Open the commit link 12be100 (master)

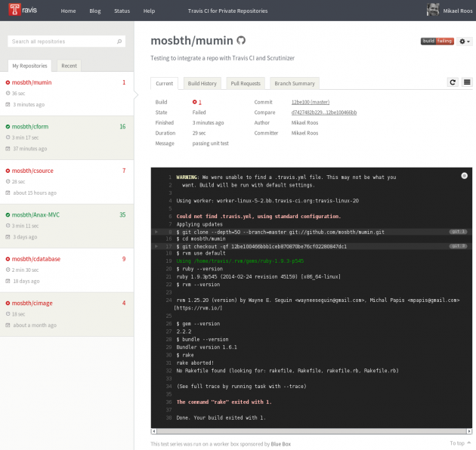[x=311, y=102]
